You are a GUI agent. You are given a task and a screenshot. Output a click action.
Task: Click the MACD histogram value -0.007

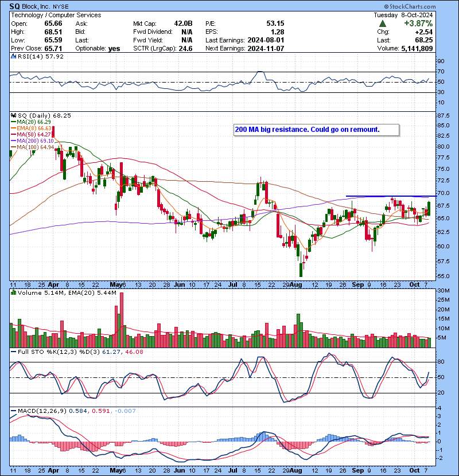126,411
